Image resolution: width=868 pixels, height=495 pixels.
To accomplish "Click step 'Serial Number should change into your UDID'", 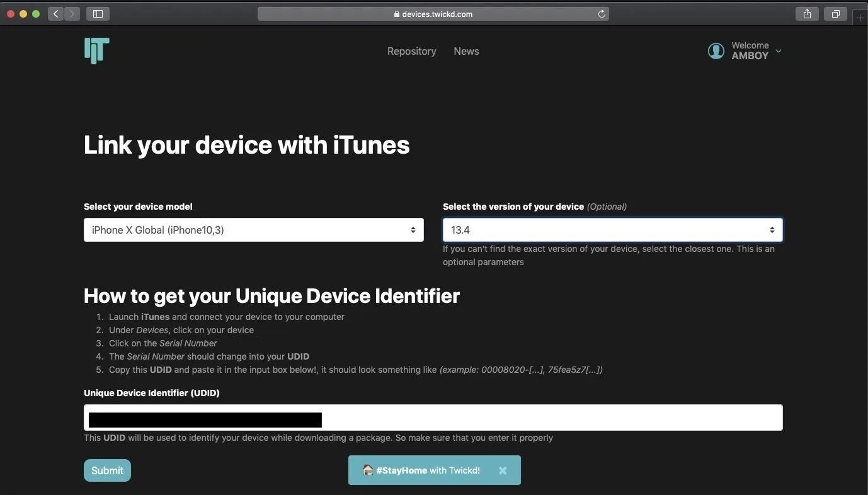I will coord(209,356).
